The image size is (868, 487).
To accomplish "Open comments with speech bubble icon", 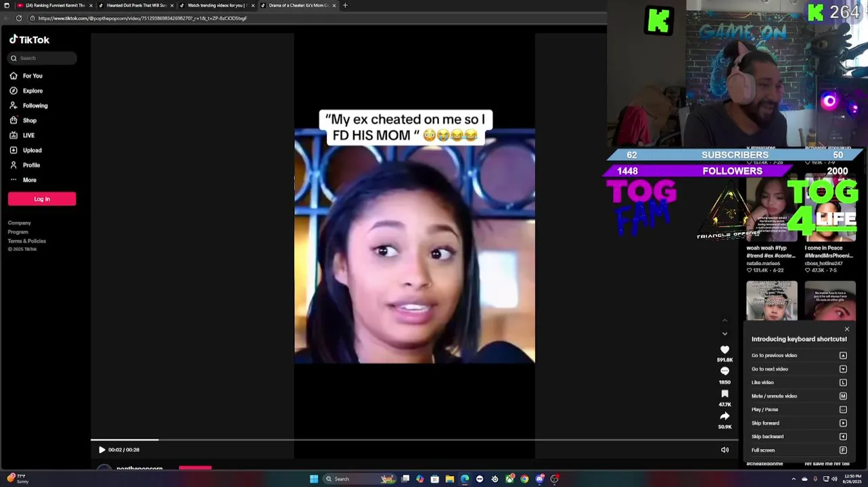I will (x=725, y=371).
